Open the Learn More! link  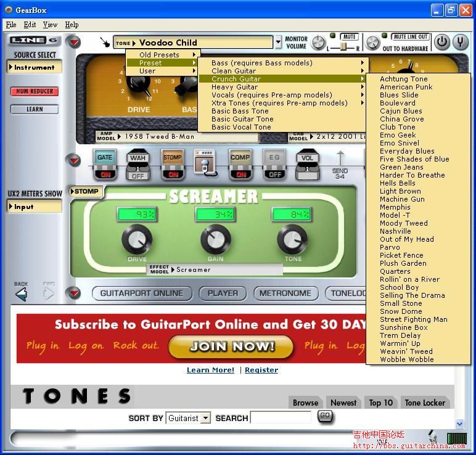[x=210, y=370]
